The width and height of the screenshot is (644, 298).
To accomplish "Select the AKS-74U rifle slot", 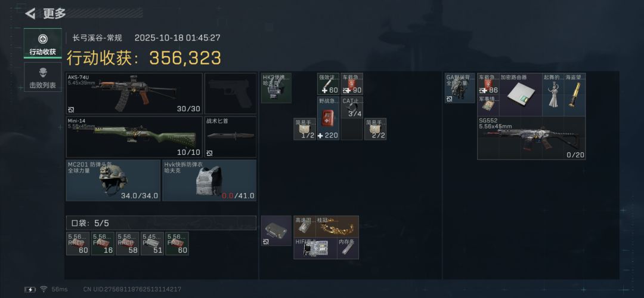I will point(134,93).
